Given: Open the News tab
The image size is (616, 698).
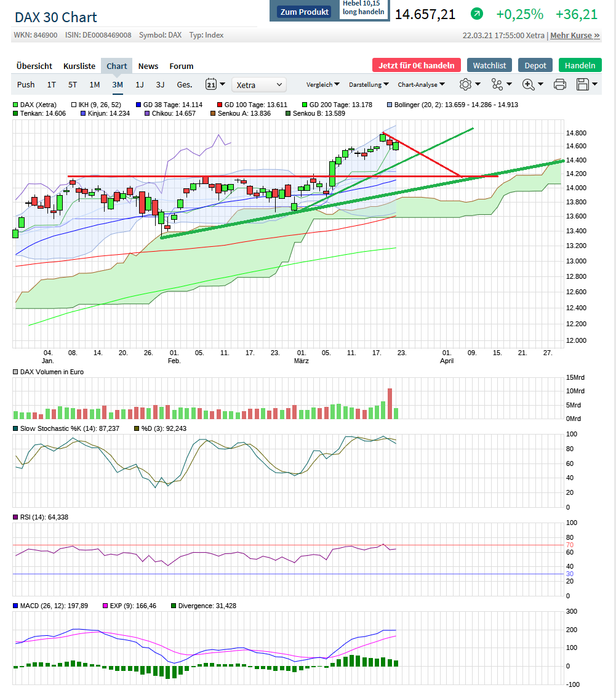Looking at the screenshot, I should click(x=148, y=66).
